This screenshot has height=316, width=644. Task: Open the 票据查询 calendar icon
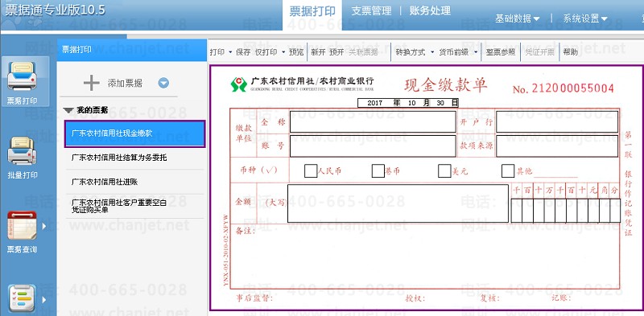click(x=23, y=225)
